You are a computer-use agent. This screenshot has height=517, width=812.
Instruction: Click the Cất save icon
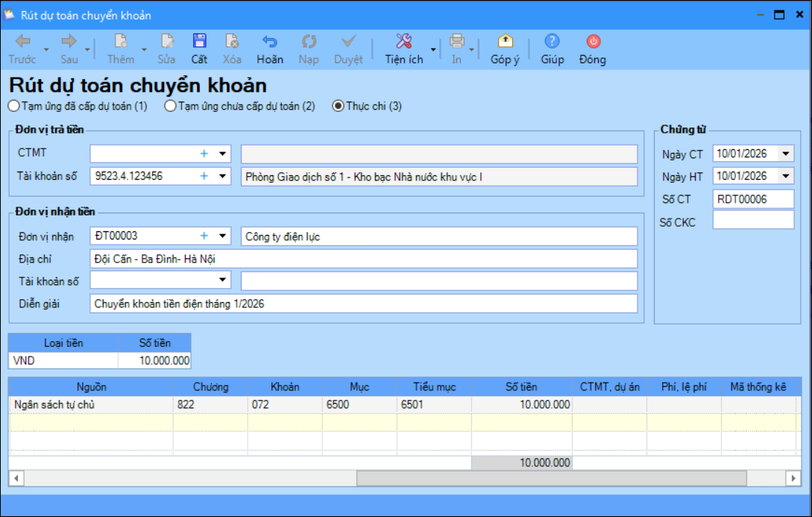click(x=199, y=42)
